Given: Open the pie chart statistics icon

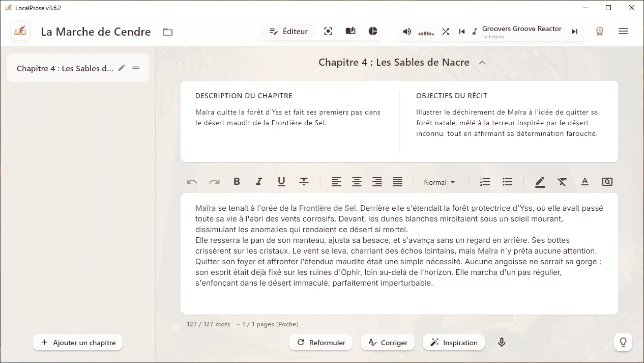Looking at the screenshot, I should coord(373,32).
